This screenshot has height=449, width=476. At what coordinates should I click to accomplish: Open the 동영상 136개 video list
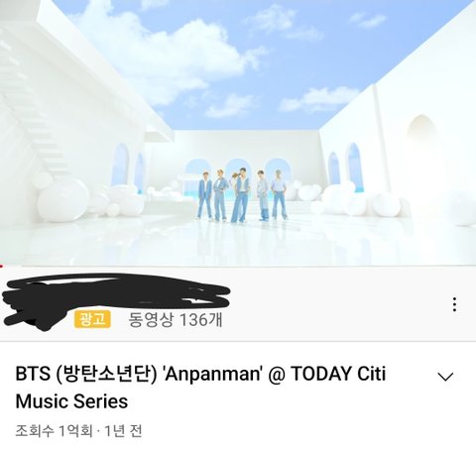[x=176, y=319]
